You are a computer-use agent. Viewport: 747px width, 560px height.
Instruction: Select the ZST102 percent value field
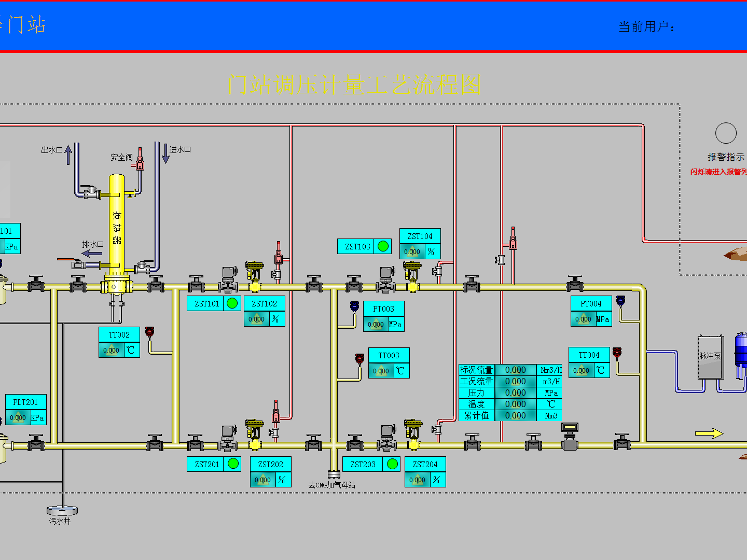257,319
